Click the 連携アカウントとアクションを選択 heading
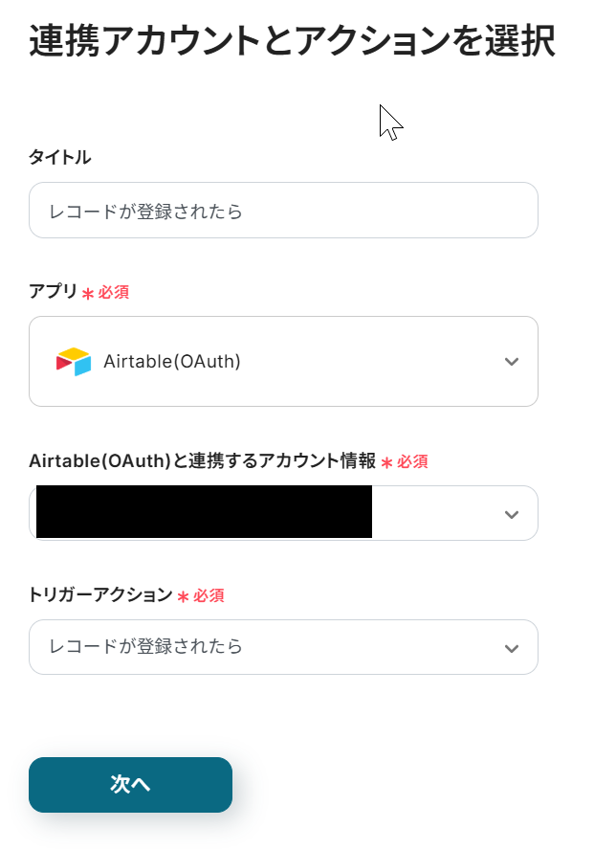 [x=292, y=43]
